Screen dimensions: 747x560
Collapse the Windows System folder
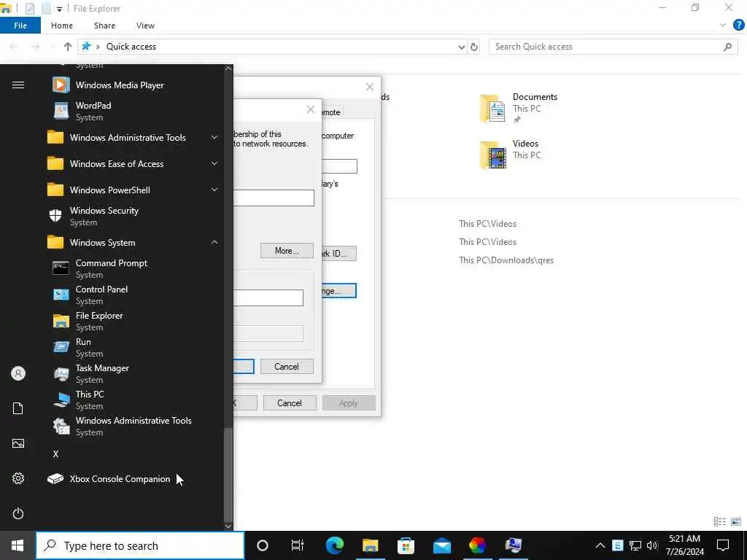point(214,242)
